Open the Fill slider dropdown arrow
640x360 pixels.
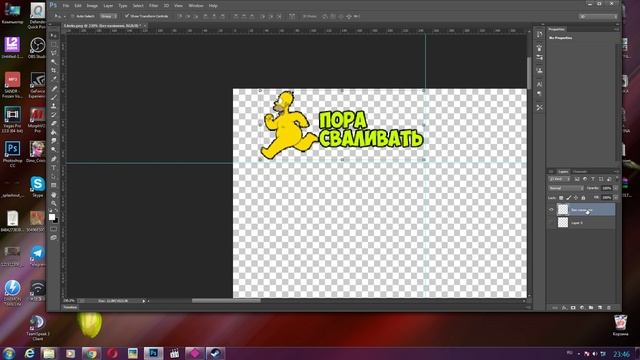click(616, 198)
